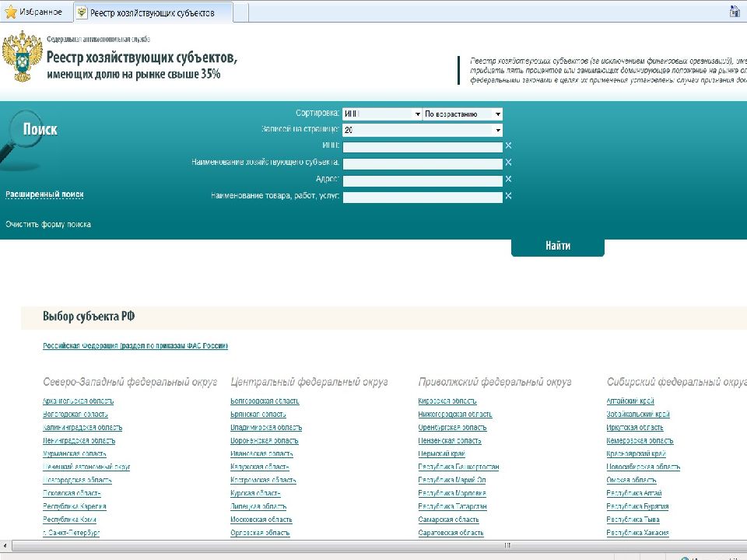Open the Сортировка field dropdown (ИНН)
Image resolution: width=747 pixels, height=560 pixels.
(x=382, y=114)
